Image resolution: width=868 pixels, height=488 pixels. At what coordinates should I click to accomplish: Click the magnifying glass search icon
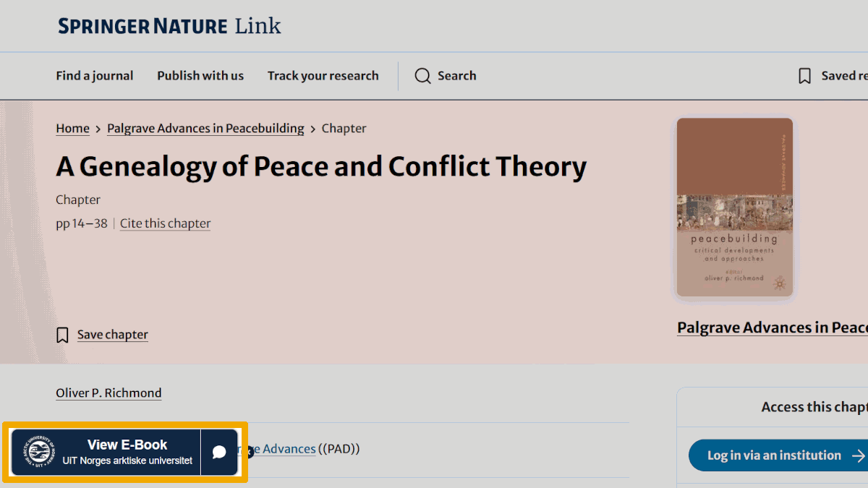[x=423, y=76]
